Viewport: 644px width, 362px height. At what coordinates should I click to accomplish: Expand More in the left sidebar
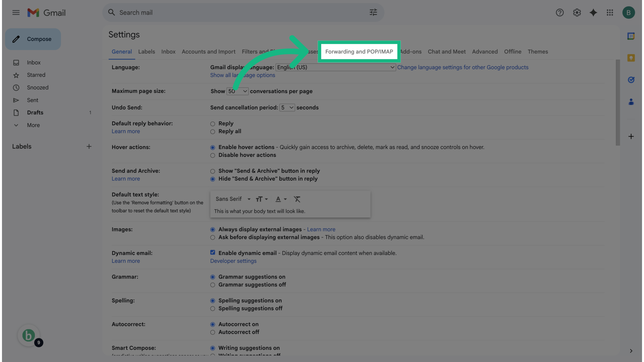[33, 125]
